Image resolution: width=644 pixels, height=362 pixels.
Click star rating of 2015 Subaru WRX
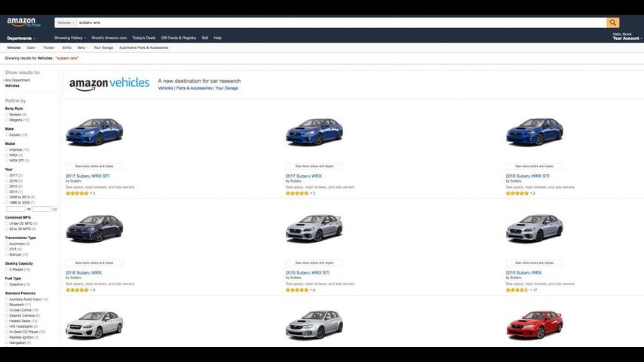(x=517, y=290)
